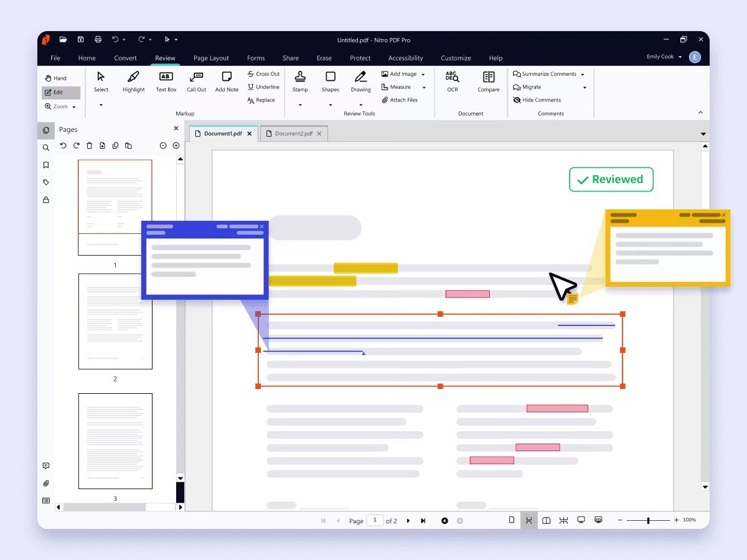Zoom out page thumbnails with the minus icon
The width and height of the screenshot is (747, 560).
coord(163,146)
